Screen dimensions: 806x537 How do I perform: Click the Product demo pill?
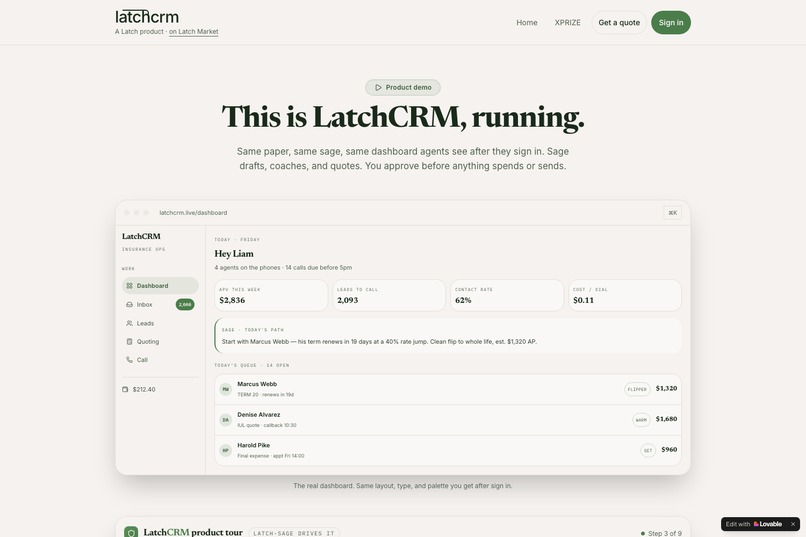coord(403,87)
